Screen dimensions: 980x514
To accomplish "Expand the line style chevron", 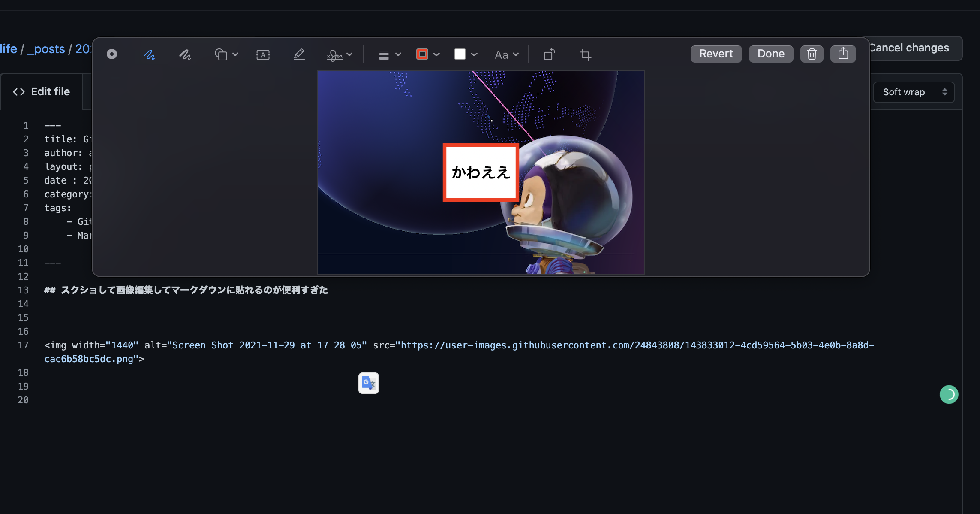I will pos(398,54).
